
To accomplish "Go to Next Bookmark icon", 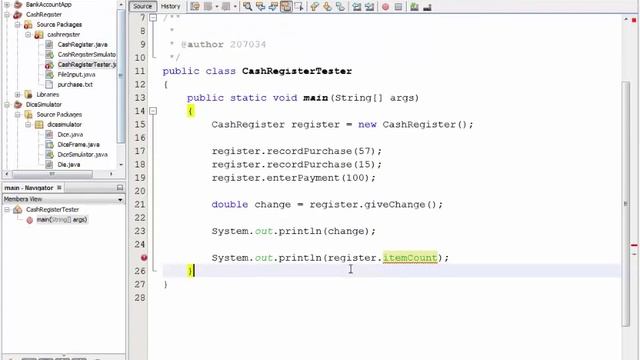I will (x=327, y=7).
